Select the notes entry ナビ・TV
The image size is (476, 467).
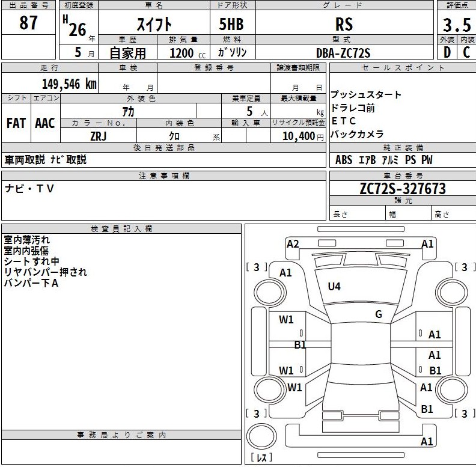[x=29, y=189]
